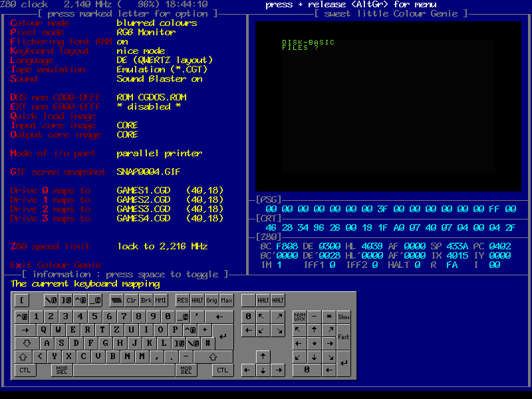The height and width of the screenshot is (399, 532).
Task: Change the Drive 0 disk image mapping
Action: (x=50, y=191)
